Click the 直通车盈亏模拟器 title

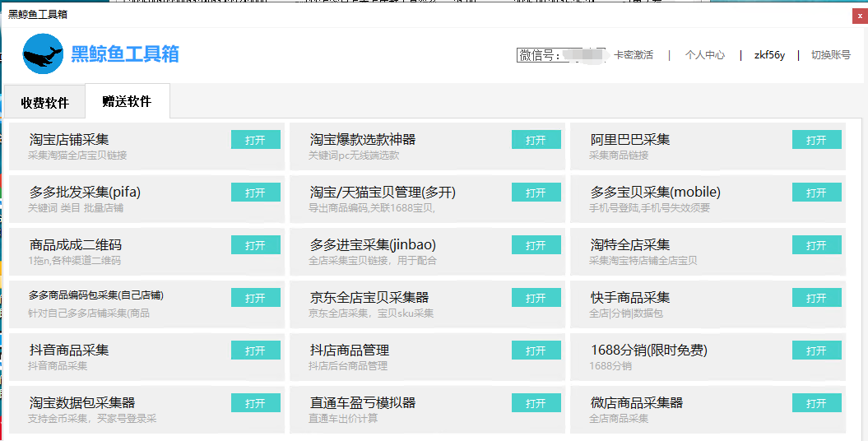363,402
